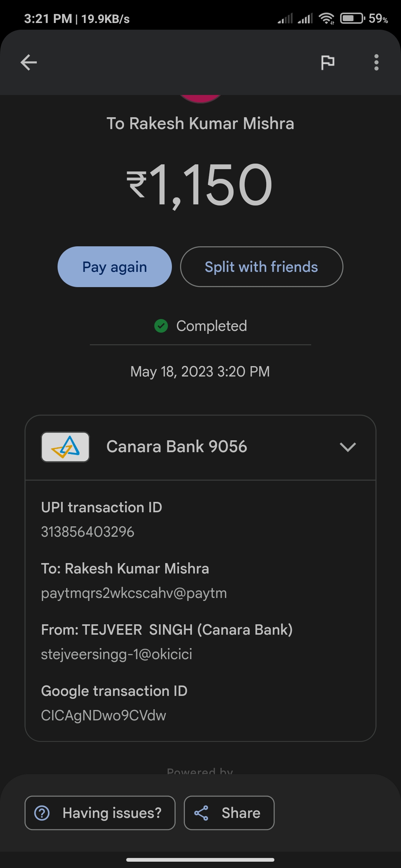Tap the green Completed checkmark icon
This screenshot has width=401, height=868.
coord(161,326)
